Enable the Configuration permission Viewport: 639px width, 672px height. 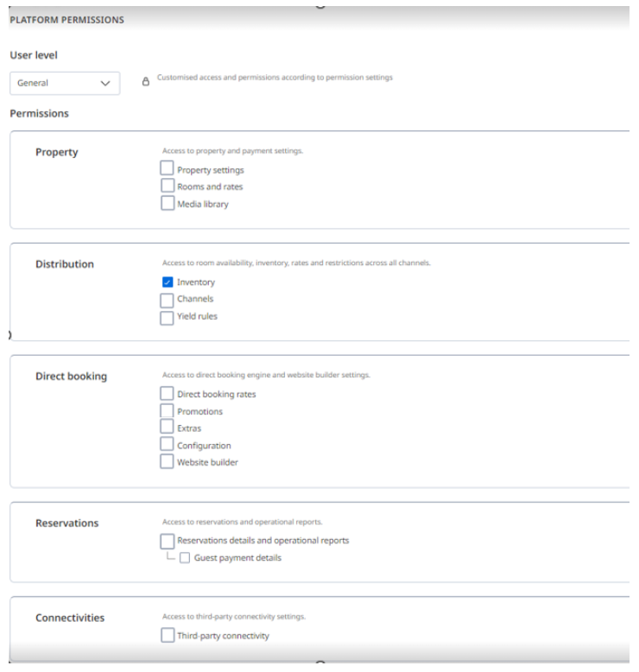tap(168, 445)
